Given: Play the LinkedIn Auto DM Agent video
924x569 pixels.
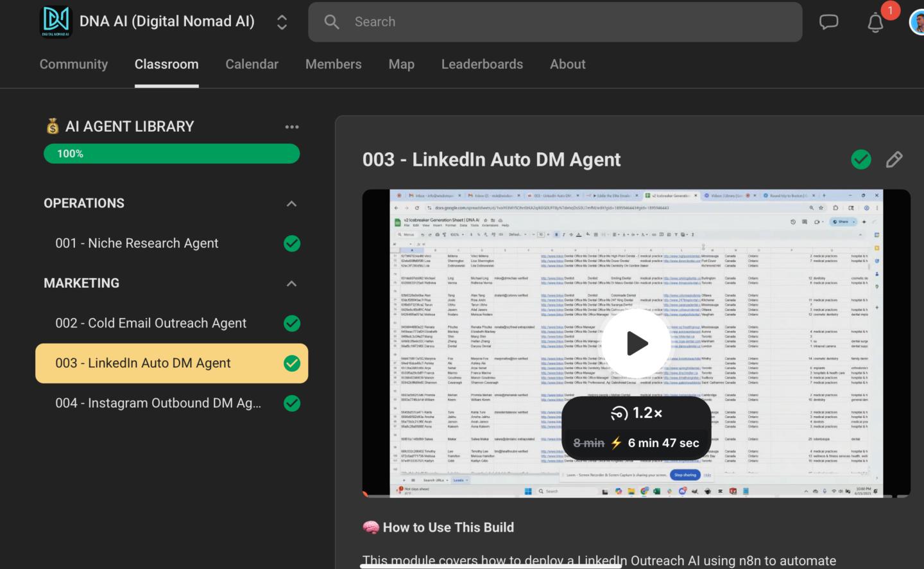Looking at the screenshot, I should pos(636,343).
